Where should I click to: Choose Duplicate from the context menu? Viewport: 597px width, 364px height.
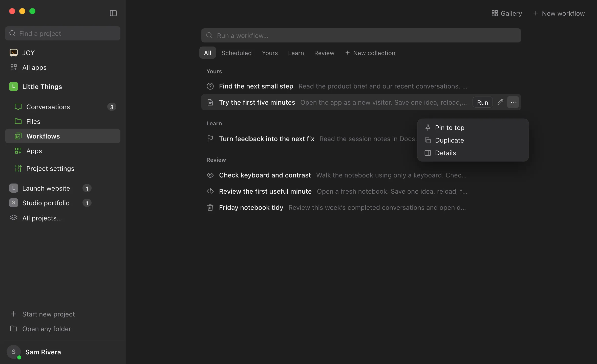click(473, 140)
